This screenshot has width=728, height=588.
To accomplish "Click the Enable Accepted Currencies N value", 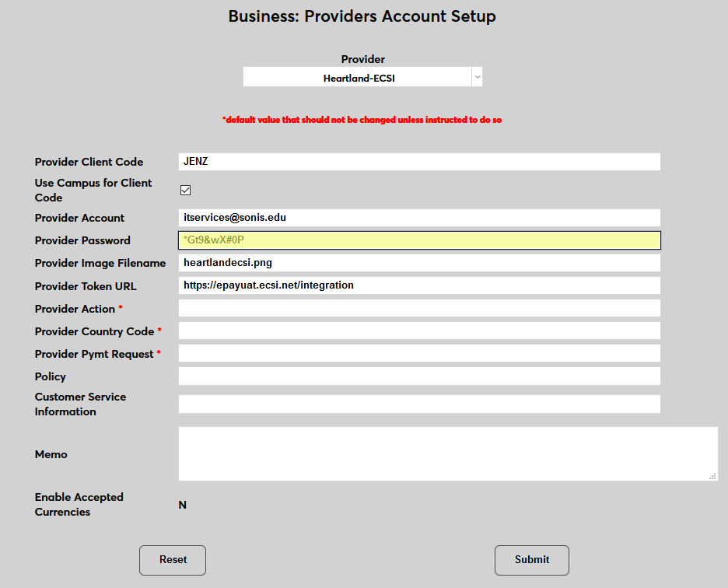I will pyautogui.click(x=183, y=505).
